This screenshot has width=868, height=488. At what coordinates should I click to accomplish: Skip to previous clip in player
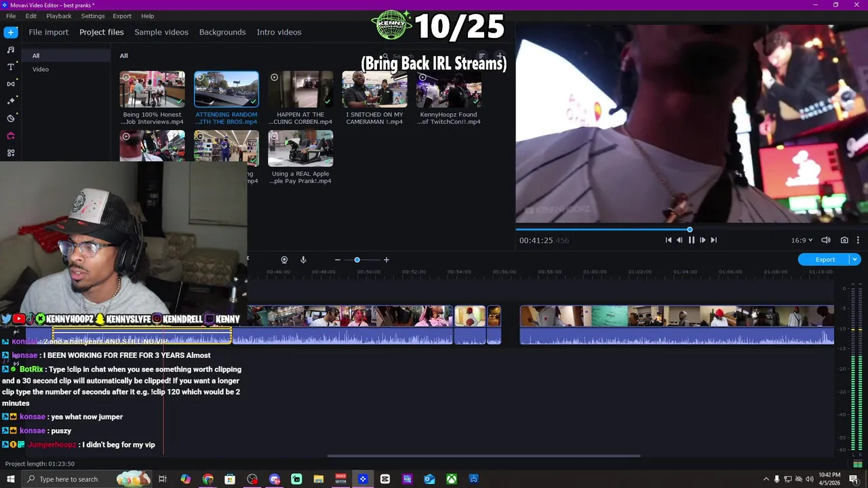click(668, 240)
